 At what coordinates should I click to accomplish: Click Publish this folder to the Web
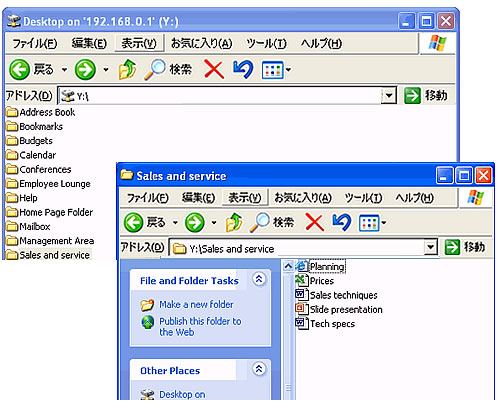pos(200,327)
